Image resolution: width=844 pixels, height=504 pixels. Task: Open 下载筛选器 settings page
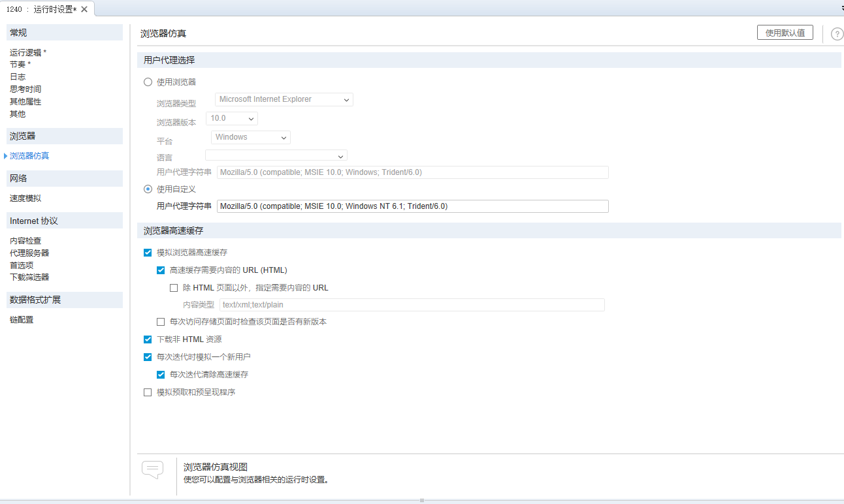(x=29, y=277)
